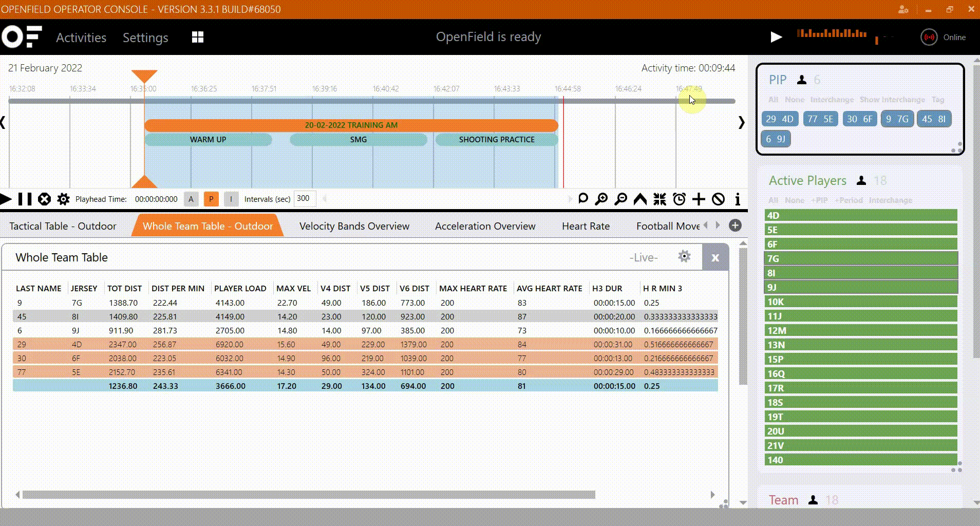Viewport: 980px width, 526px height.
Task: Click table horizontal scroll left arrow
Action: [17, 495]
